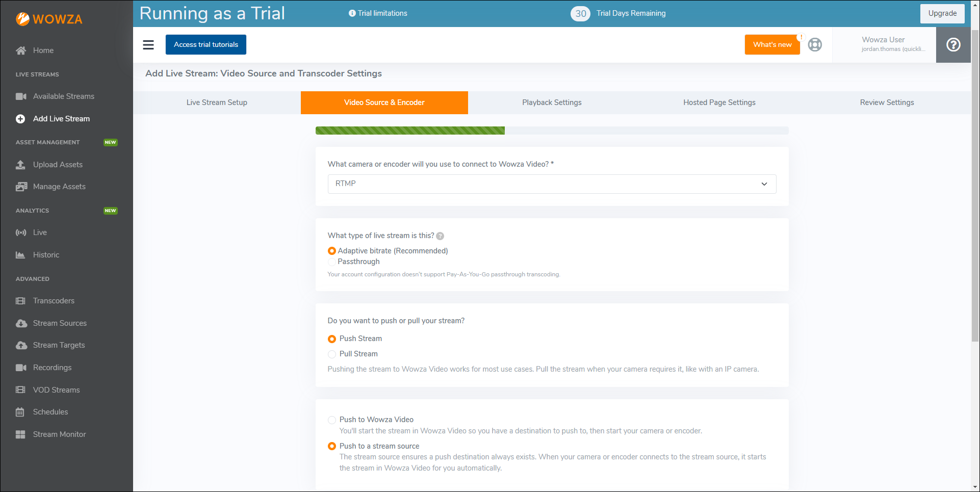The width and height of the screenshot is (980, 492).
Task: Switch to Playback Settings tab
Action: coord(552,102)
